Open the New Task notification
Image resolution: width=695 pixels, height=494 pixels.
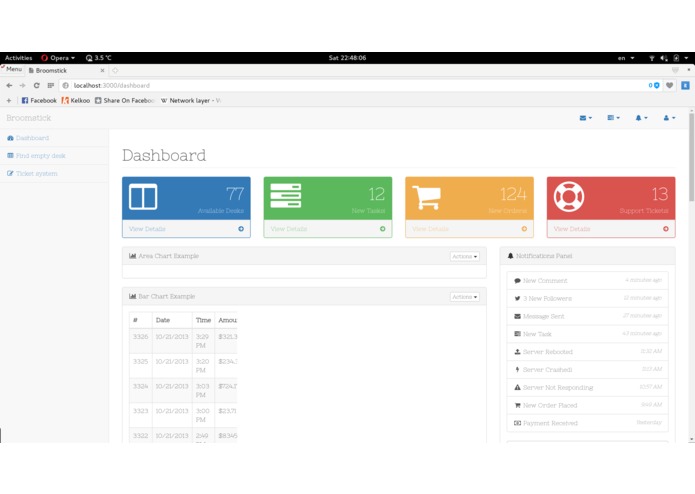587,334
